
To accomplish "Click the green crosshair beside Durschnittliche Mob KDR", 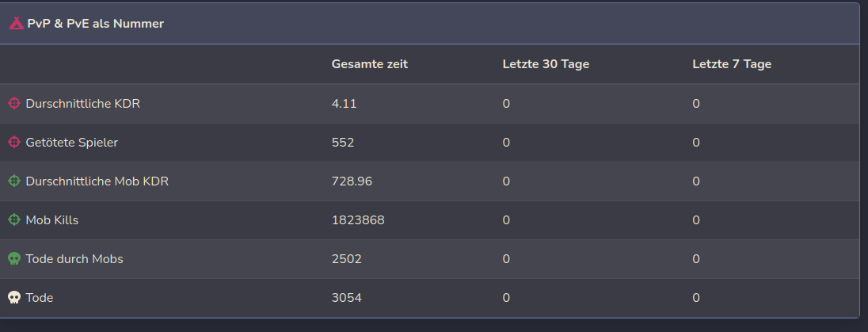I will [14, 181].
